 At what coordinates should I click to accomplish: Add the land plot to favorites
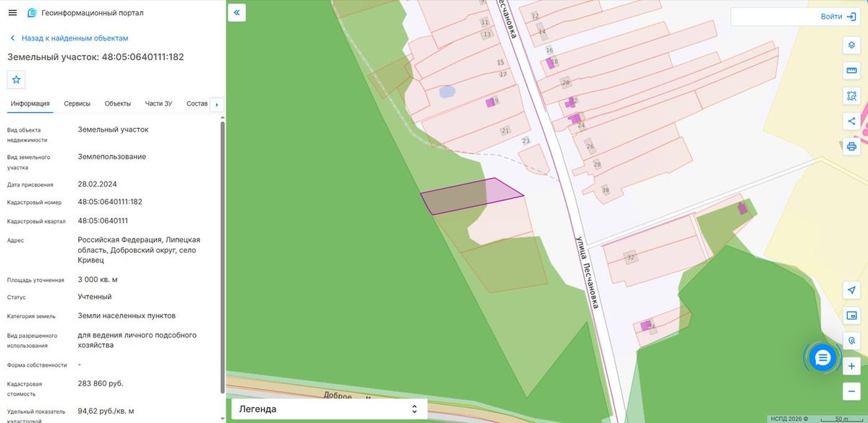tap(16, 80)
